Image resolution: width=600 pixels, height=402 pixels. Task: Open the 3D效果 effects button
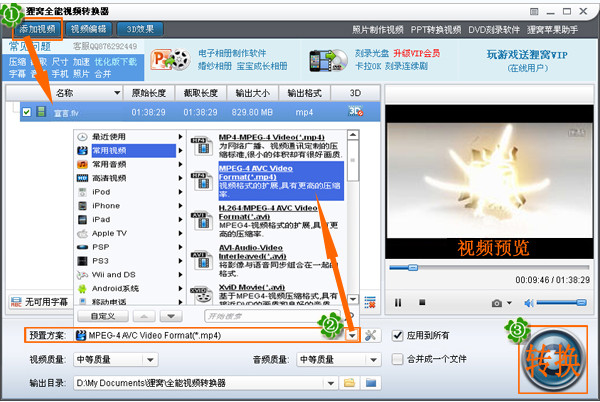(x=140, y=29)
